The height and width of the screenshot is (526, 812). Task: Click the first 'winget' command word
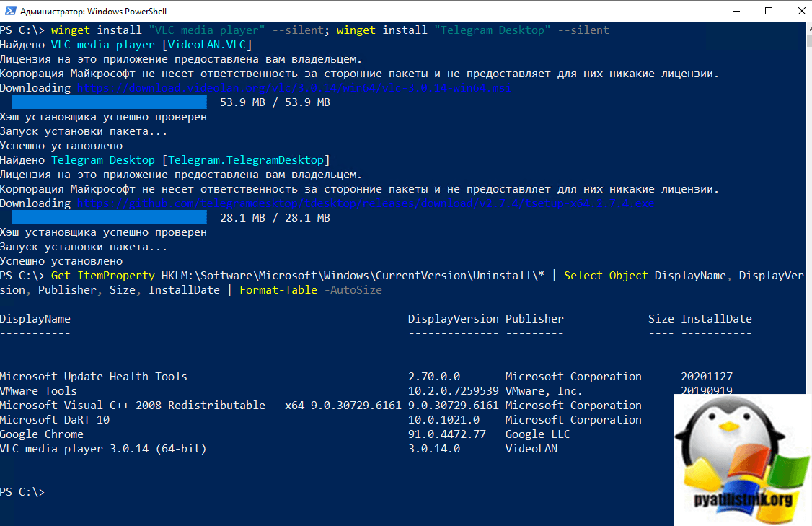point(71,30)
